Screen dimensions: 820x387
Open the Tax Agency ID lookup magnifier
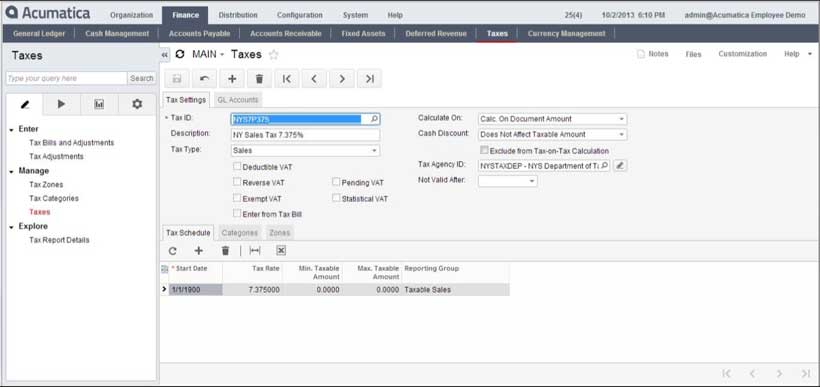tap(604, 165)
